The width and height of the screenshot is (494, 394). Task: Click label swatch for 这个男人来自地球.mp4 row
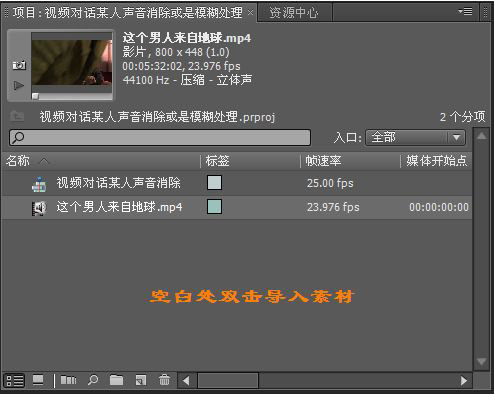pos(214,207)
